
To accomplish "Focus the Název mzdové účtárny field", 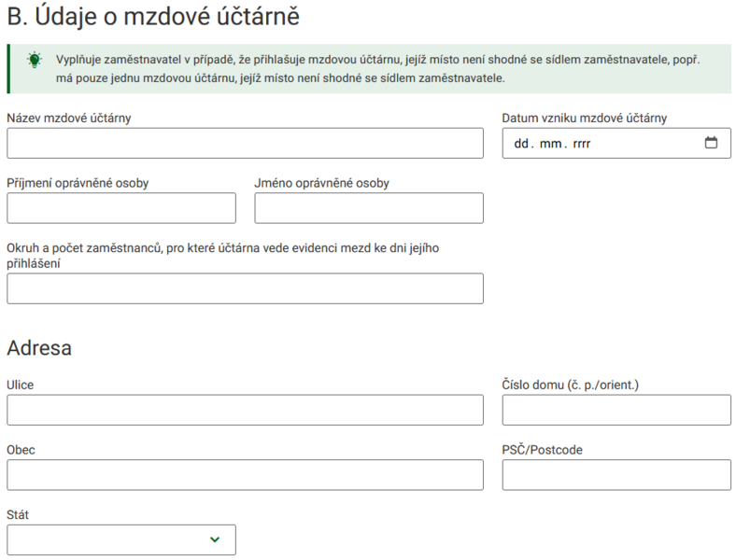I will tap(245, 143).
